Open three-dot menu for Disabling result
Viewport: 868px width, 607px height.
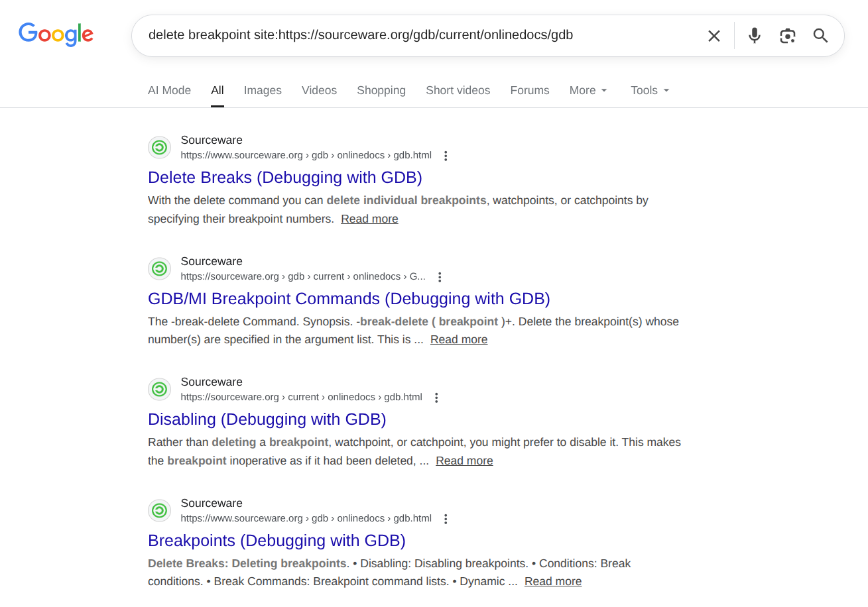click(x=436, y=398)
